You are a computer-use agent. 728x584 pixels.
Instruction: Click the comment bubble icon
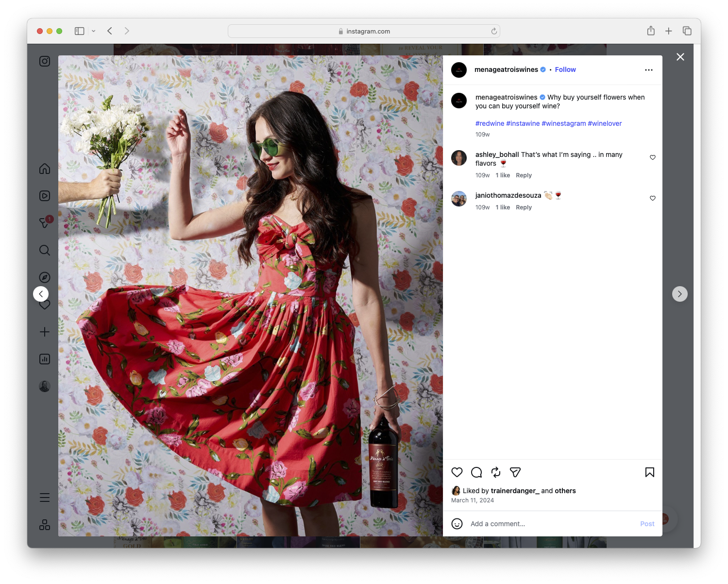(476, 472)
